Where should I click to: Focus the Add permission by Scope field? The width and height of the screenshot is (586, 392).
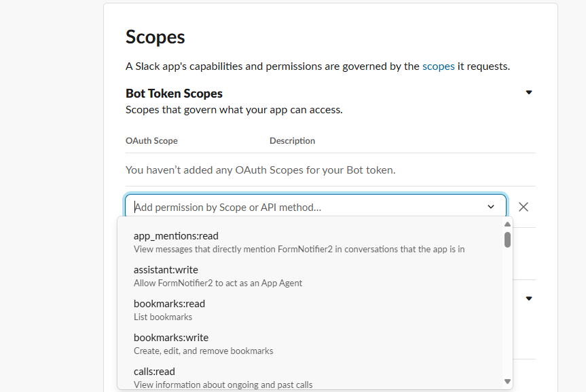306,207
